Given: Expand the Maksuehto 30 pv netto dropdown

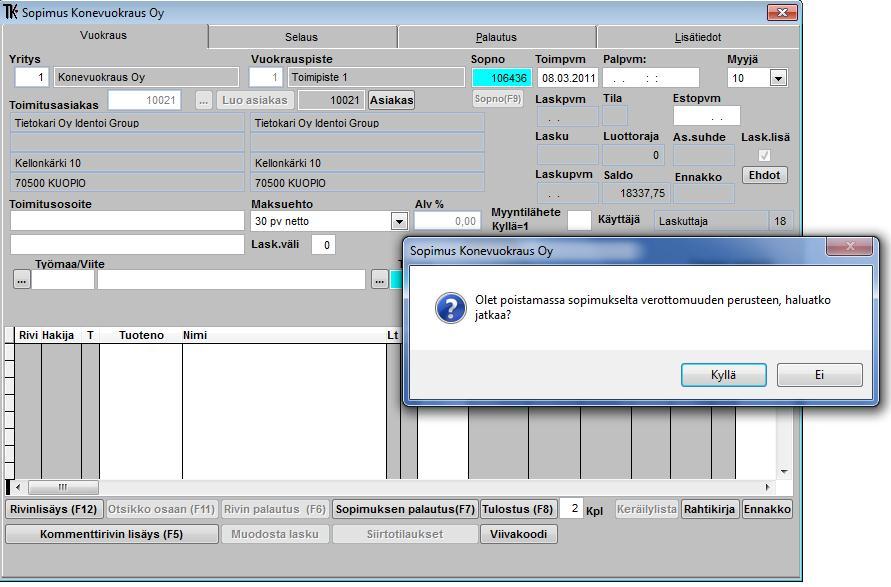Looking at the screenshot, I should pyautogui.click(x=399, y=221).
